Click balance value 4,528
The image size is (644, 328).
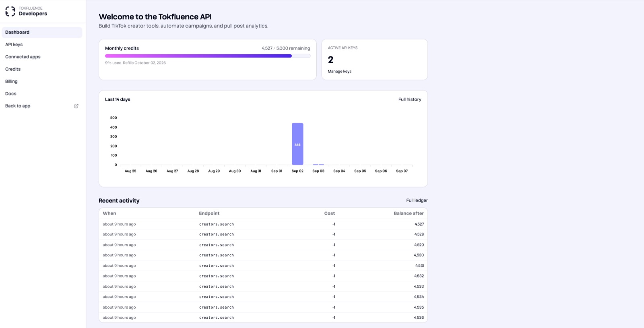coord(419,234)
